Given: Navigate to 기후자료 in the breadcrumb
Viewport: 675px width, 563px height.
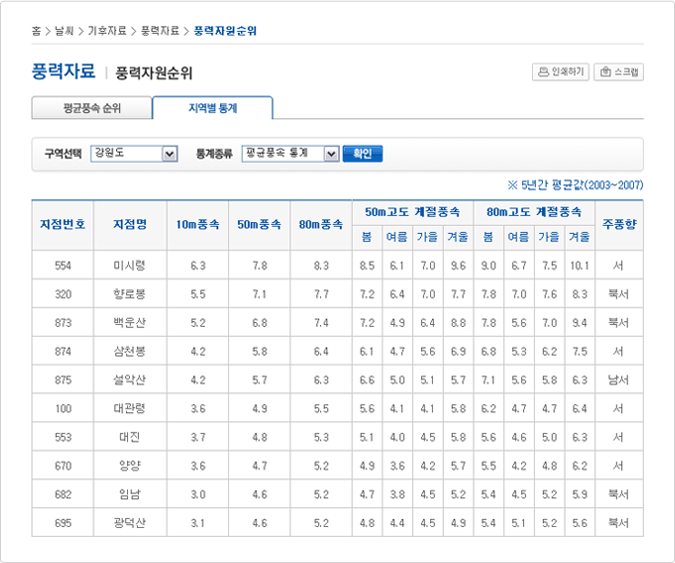Looking at the screenshot, I should tap(108, 31).
